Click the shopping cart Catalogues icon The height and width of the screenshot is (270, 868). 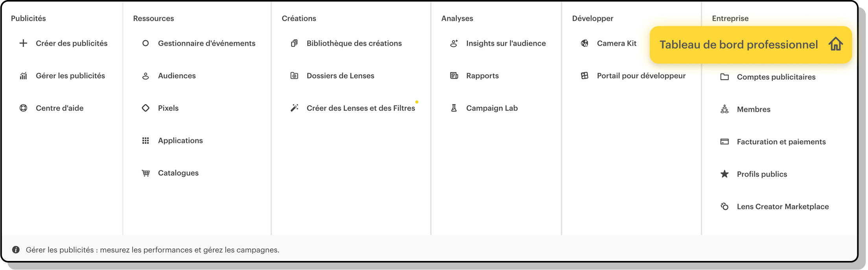[146, 173]
